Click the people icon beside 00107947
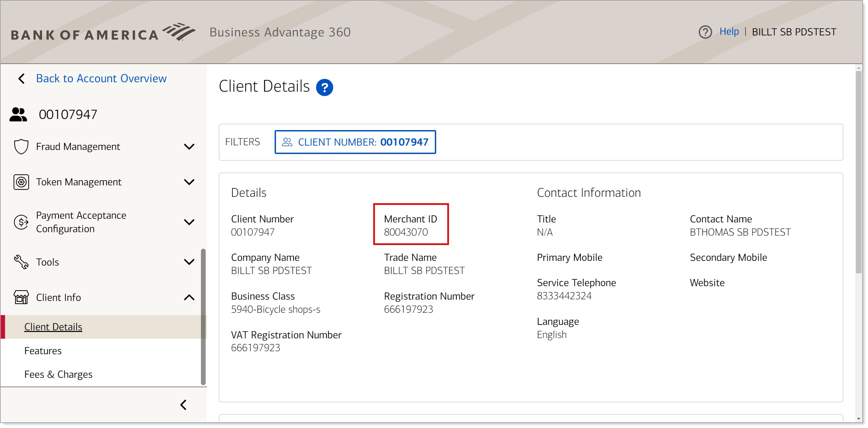 (18, 115)
